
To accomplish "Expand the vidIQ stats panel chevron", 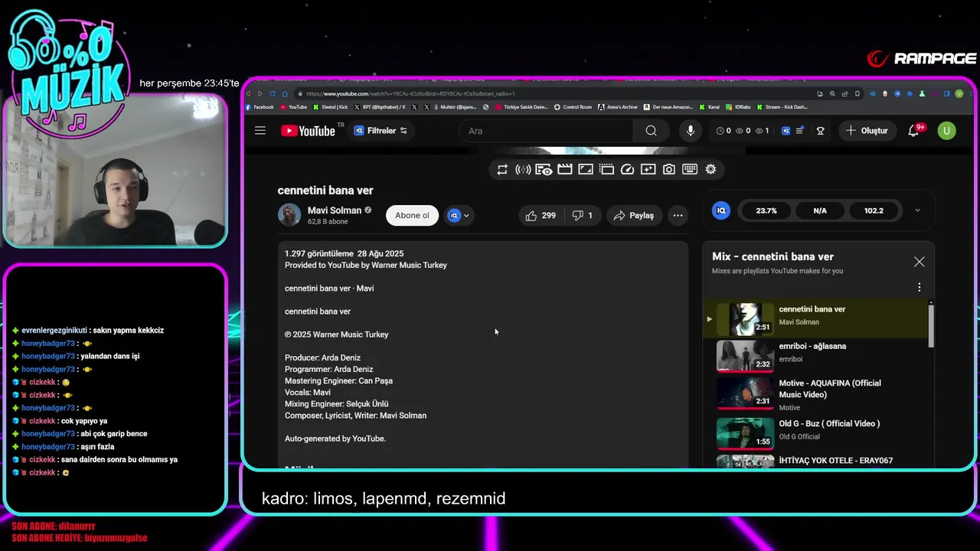I will (917, 210).
